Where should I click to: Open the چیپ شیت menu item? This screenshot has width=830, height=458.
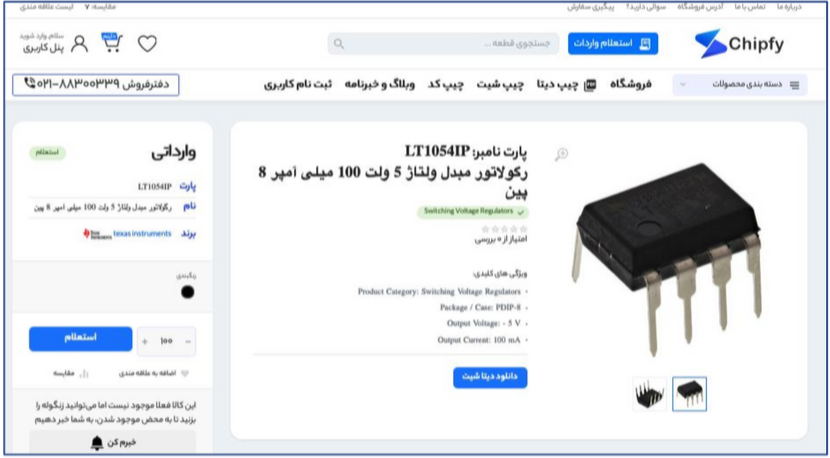tap(500, 85)
